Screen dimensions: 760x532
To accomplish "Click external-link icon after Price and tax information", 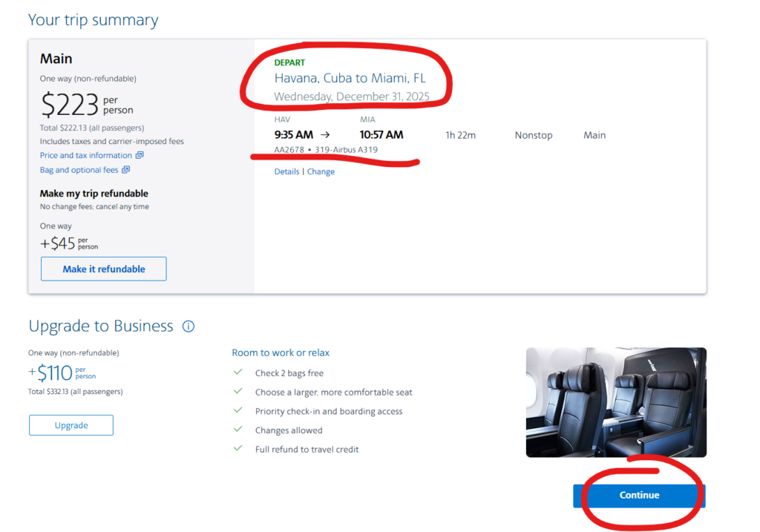I will coord(140,156).
